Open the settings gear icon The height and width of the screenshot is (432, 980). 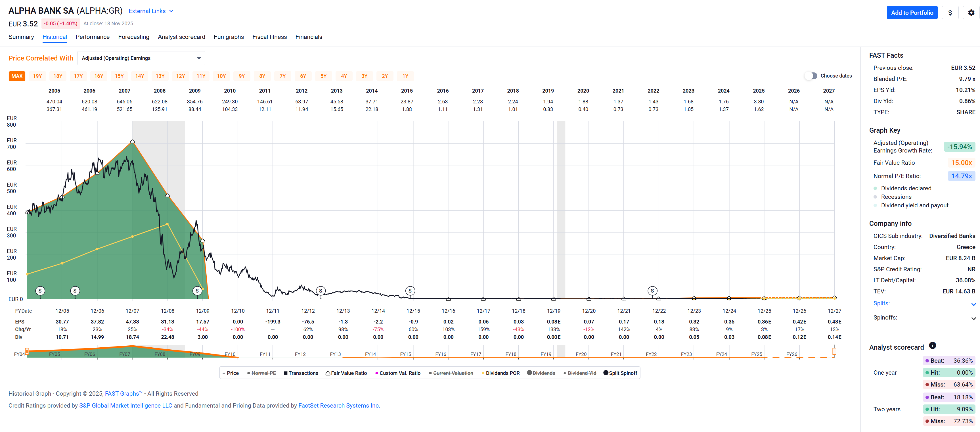click(971, 12)
